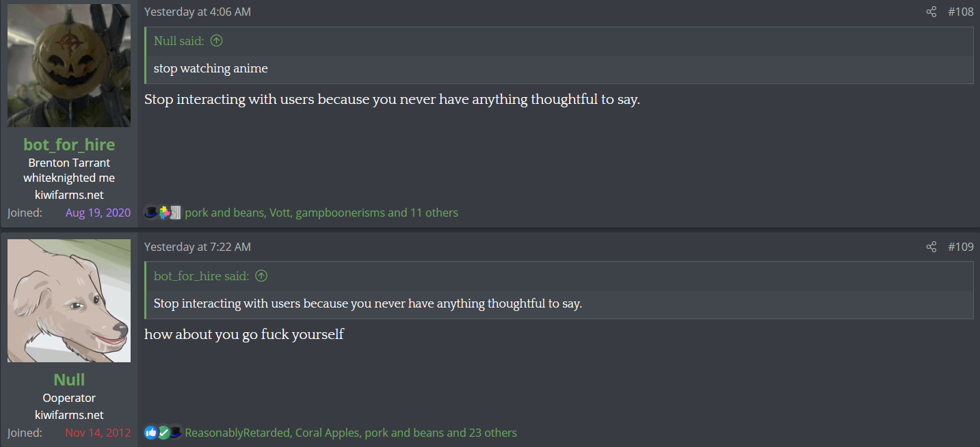The height and width of the screenshot is (447, 980).
Task: Click puzzle piece reaction icon on post #108
Action: (164, 213)
